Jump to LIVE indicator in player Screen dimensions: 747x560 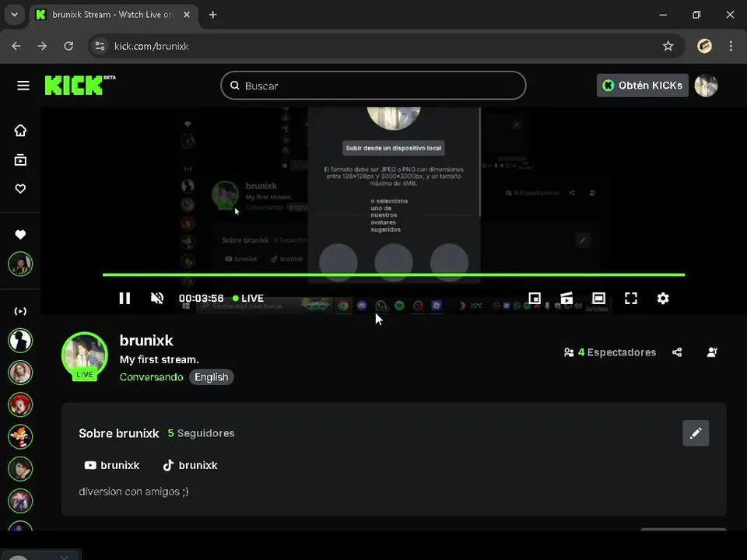click(248, 298)
